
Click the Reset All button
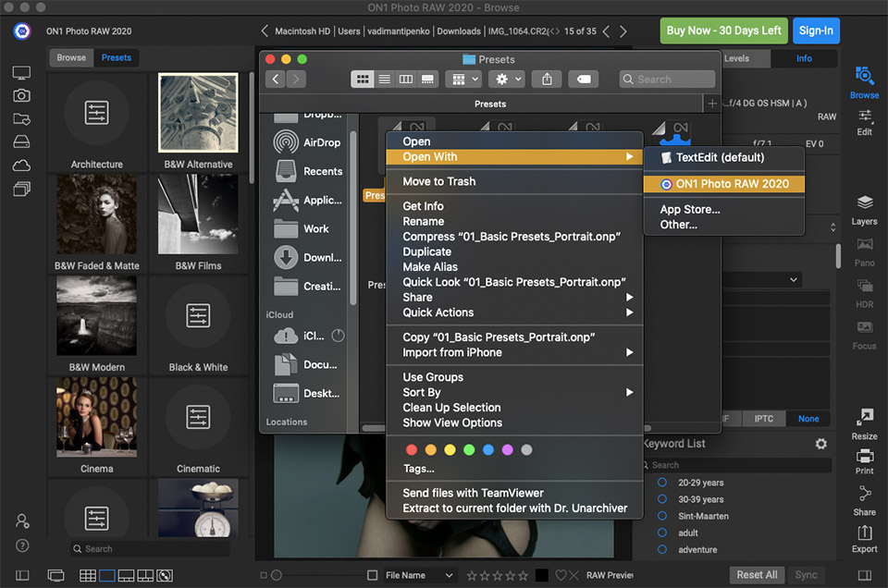757,575
